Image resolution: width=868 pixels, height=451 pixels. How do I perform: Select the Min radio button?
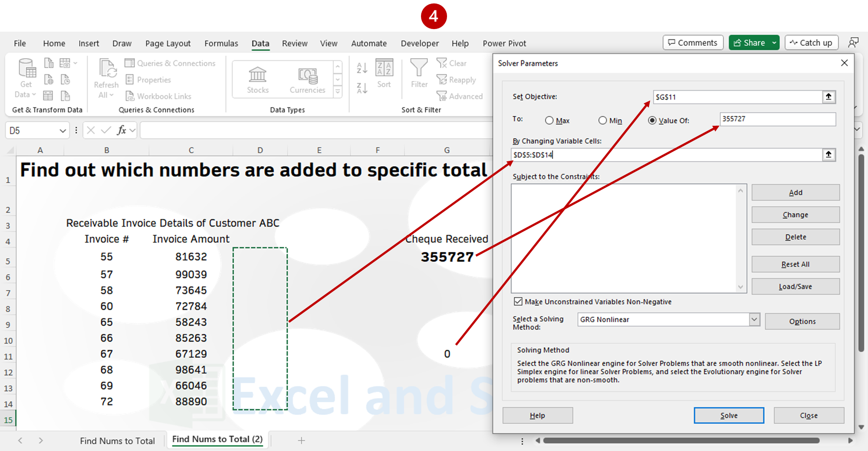602,121
